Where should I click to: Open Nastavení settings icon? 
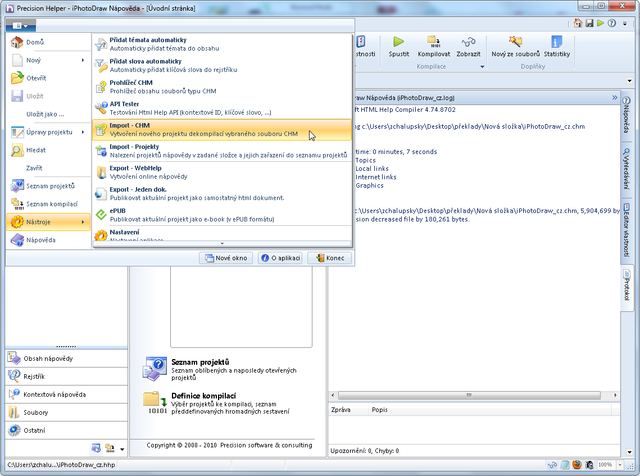[x=101, y=235]
